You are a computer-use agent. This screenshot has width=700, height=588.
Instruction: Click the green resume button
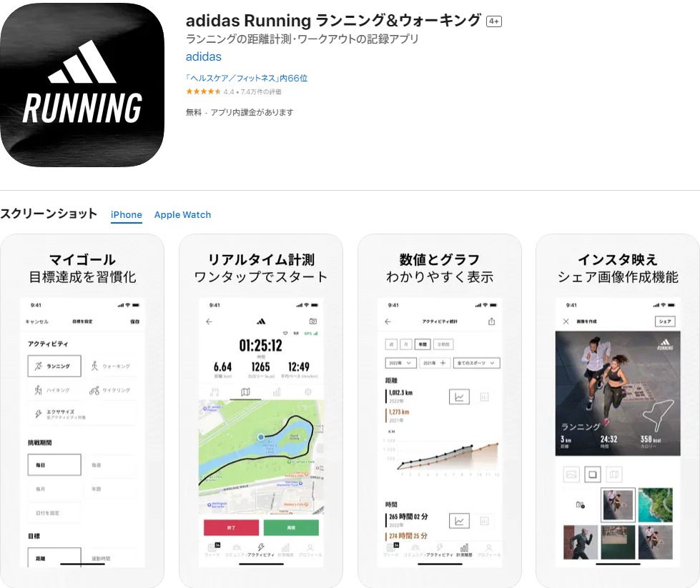click(291, 527)
